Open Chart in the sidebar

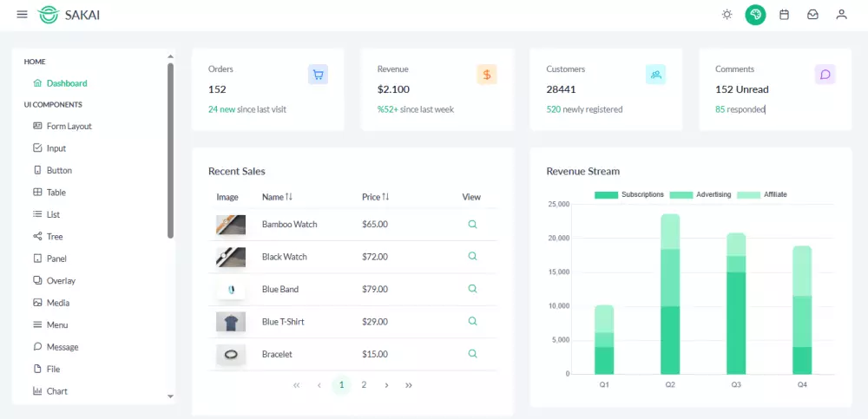49,391
